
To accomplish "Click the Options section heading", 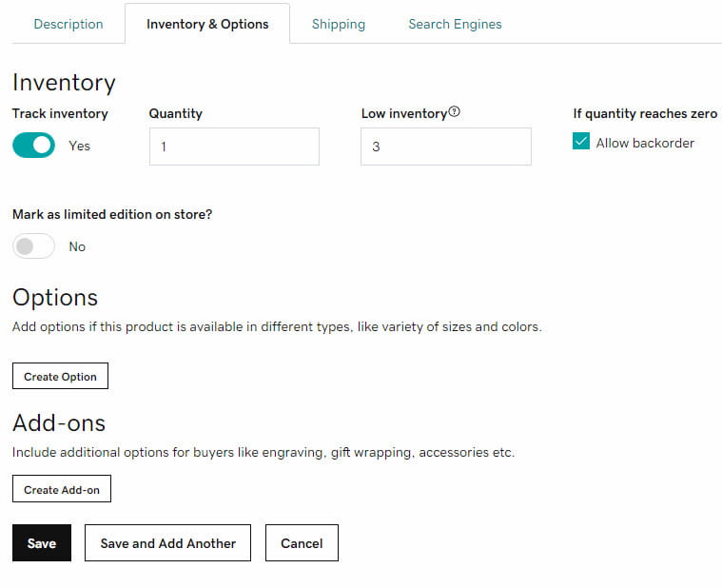I will tap(55, 298).
